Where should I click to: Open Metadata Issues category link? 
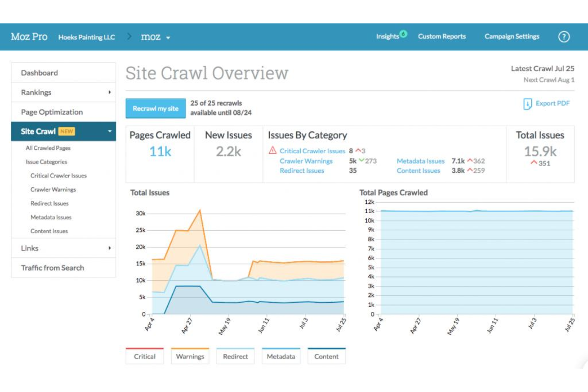point(421,161)
